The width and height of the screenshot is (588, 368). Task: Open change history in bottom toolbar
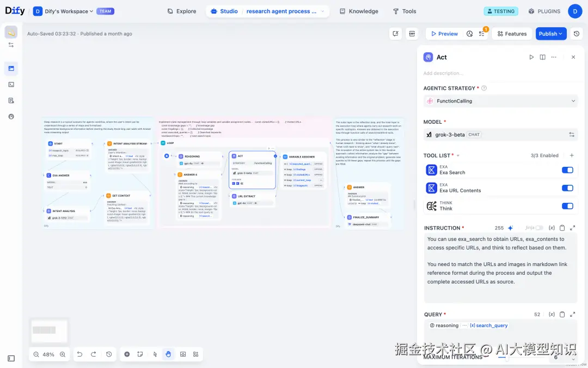[109, 354]
